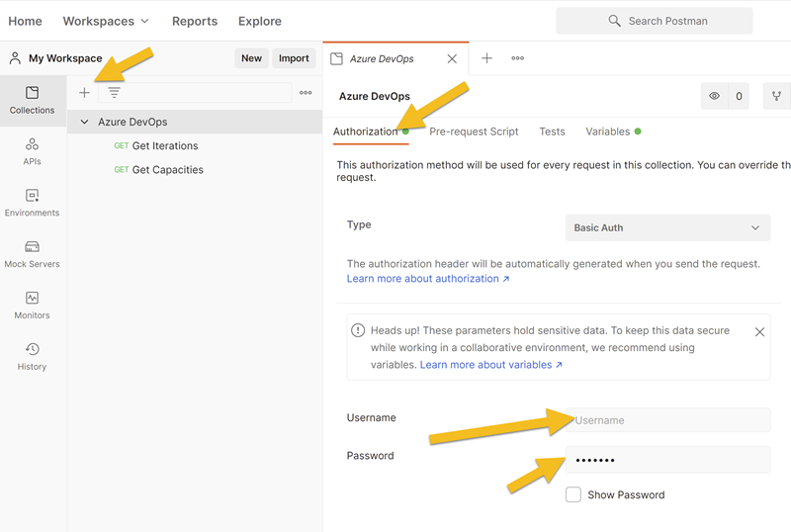
Task: Open Learn more about authorization link
Action: (x=427, y=279)
